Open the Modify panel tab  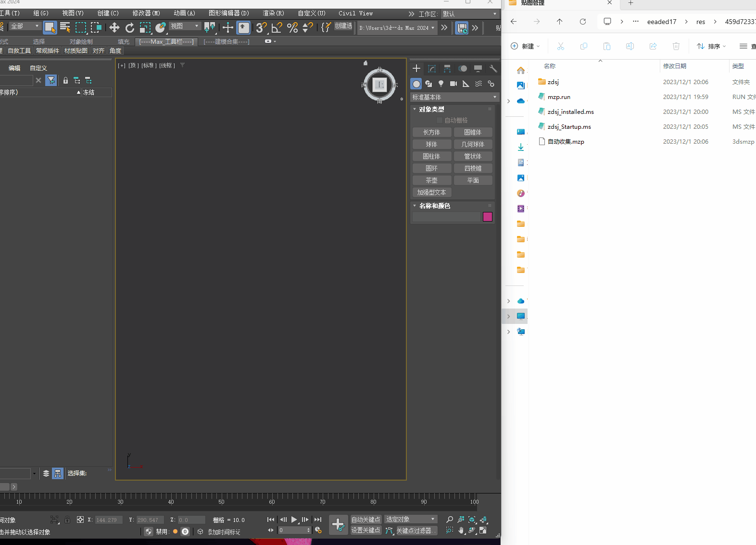tap(432, 69)
